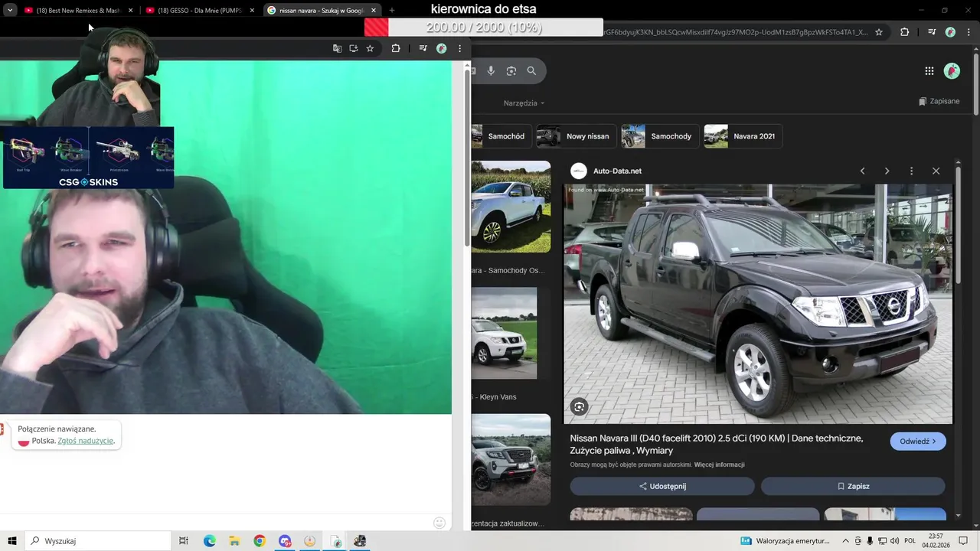Open three-dot Chrome menu in front window
This screenshot has width=980, height=551.
(459, 48)
